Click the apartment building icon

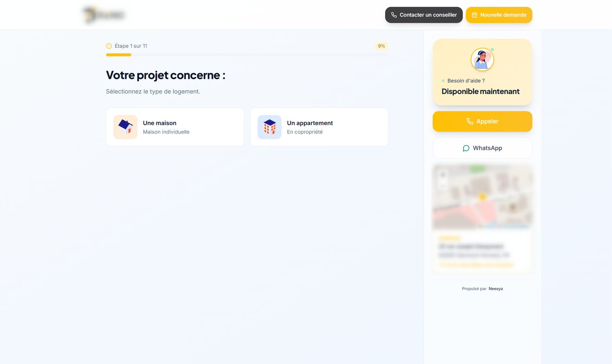tap(270, 127)
